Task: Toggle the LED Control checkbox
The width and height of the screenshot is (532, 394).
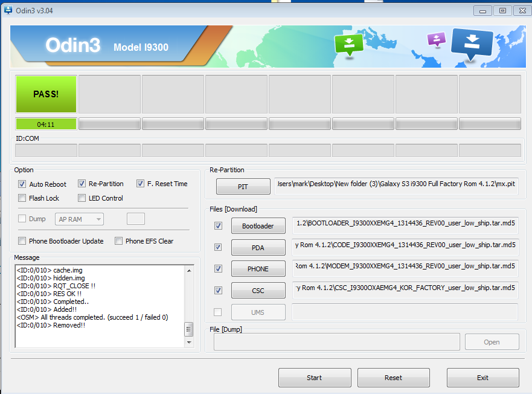Action: pyautogui.click(x=82, y=198)
